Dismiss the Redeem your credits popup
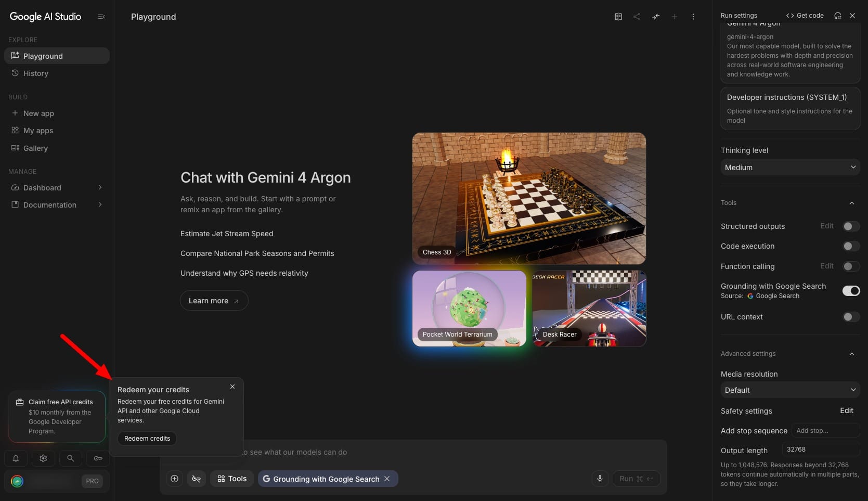The width and height of the screenshot is (868, 501). [232, 387]
